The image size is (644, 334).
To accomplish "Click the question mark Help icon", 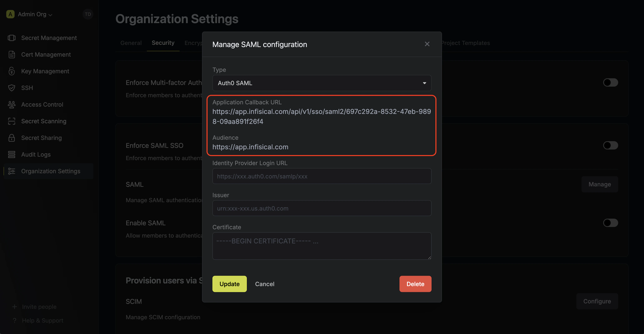I will [x=15, y=320].
